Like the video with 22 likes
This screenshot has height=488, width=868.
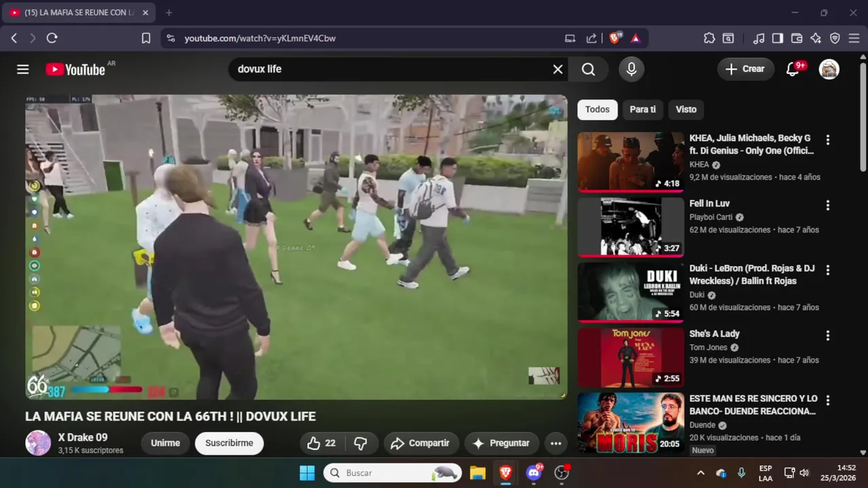[322, 443]
